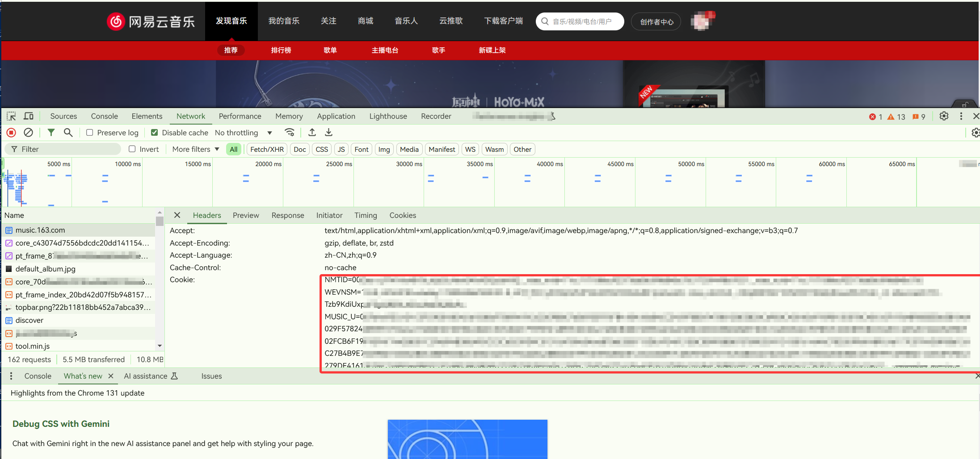The image size is (980, 459).
Task: Open DevTools three-dot customize menu
Action: tap(961, 117)
